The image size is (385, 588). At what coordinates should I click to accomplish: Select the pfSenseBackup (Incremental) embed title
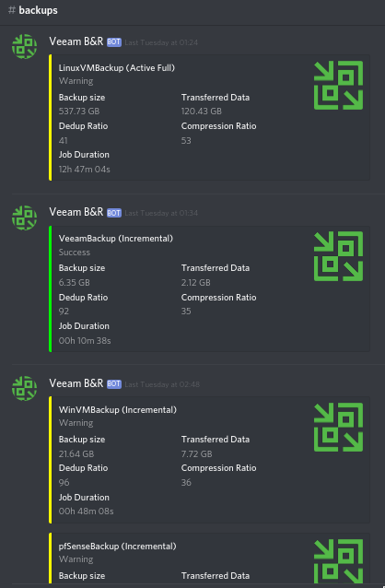[117, 547]
